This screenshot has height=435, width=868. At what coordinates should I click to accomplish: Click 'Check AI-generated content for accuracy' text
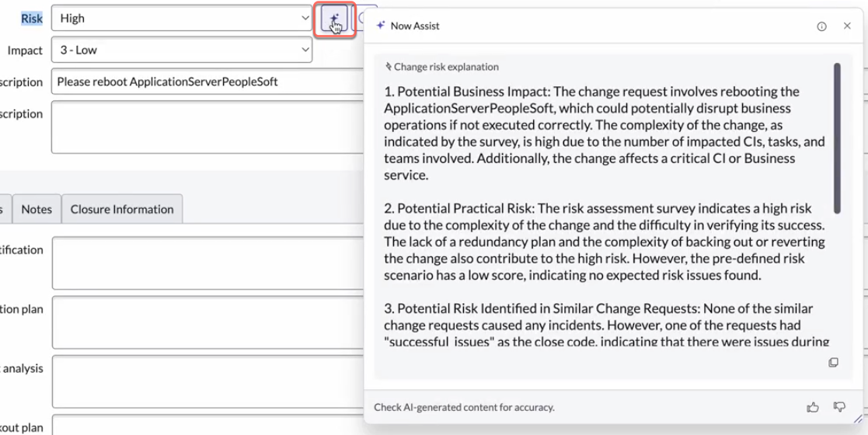464,407
